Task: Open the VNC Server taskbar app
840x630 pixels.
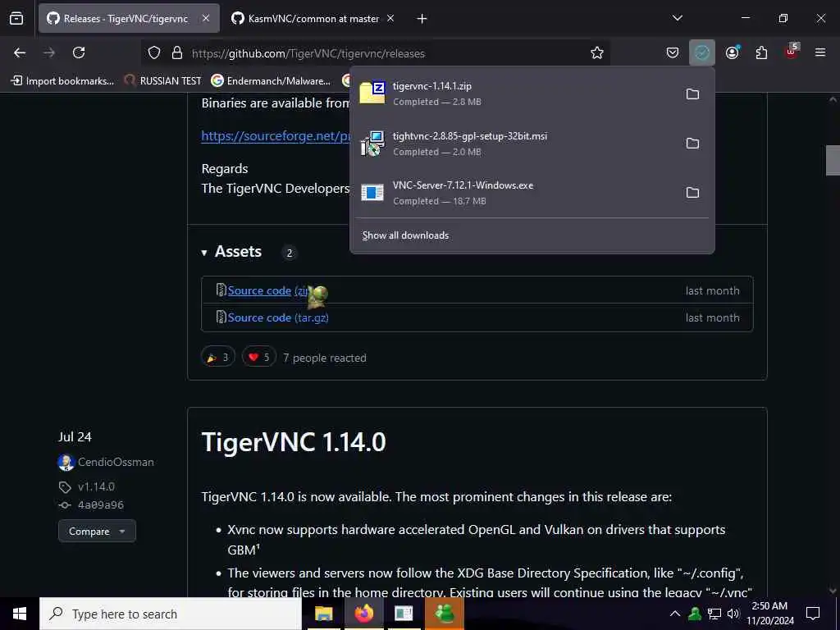Action: (x=404, y=614)
